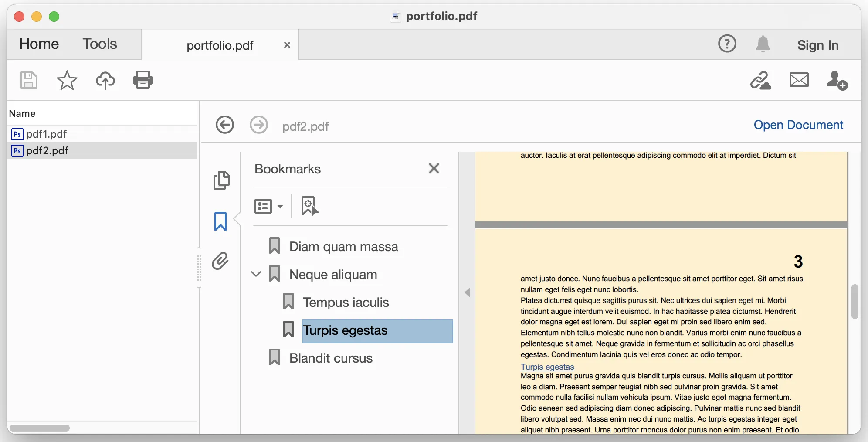The height and width of the screenshot is (442, 868).
Task: Print the portfolio document
Action: 143,80
